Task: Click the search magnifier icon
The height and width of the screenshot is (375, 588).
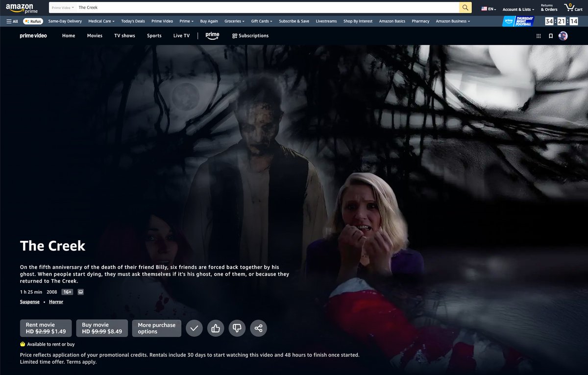Action: tap(465, 7)
